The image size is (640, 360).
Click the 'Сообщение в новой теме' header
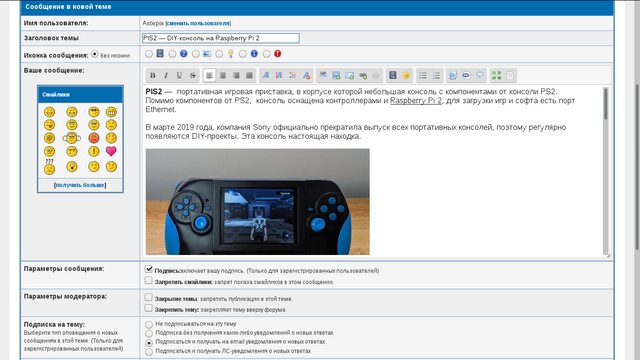point(68,7)
